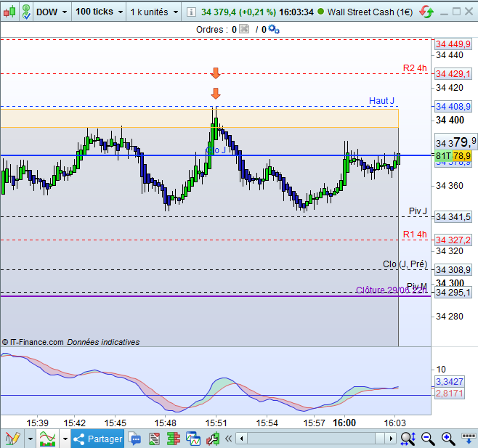Expand the indicators dropdown arrow
Image resolution: width=478 pixels, height=448 pixels.
tap(65, 439)
